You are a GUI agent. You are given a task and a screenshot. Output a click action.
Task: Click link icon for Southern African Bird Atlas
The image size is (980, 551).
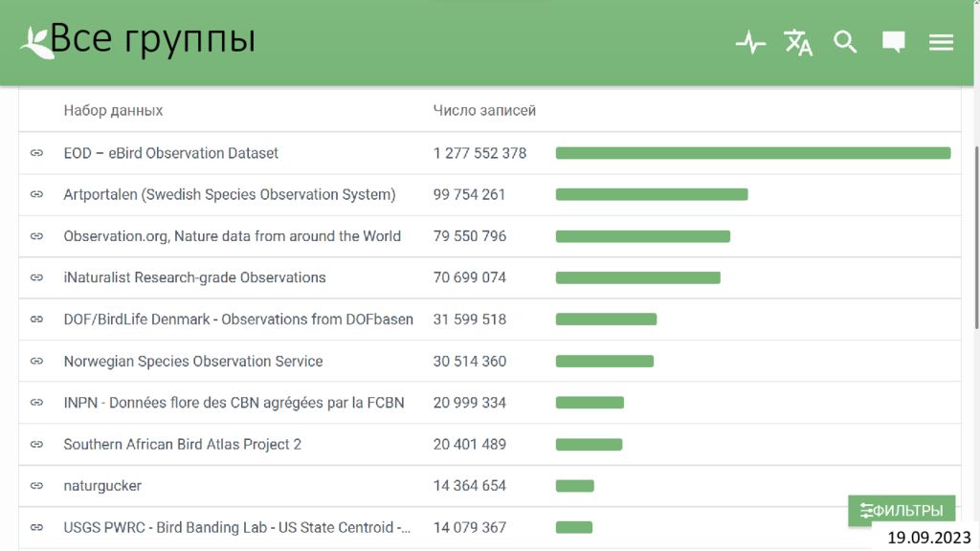pos(37,444)
